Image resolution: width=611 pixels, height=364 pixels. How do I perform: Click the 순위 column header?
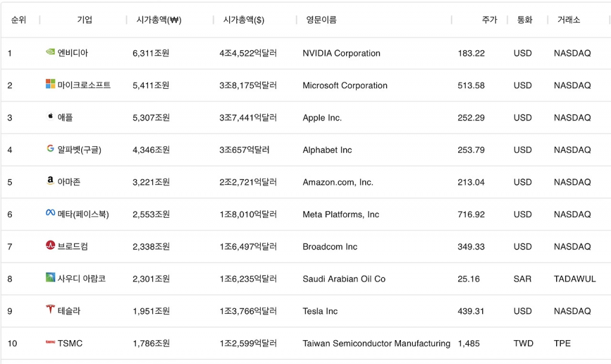click(x=18, y=20)
